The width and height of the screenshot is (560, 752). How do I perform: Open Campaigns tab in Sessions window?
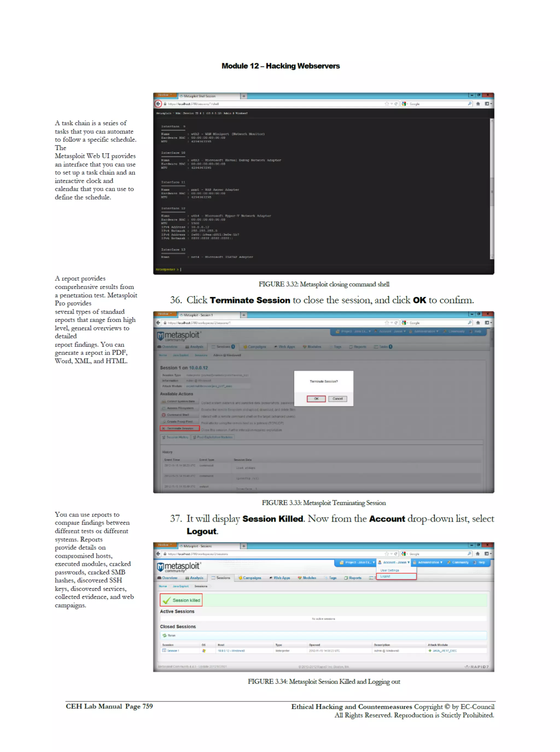pyautogui.click(x=250, y=578)
